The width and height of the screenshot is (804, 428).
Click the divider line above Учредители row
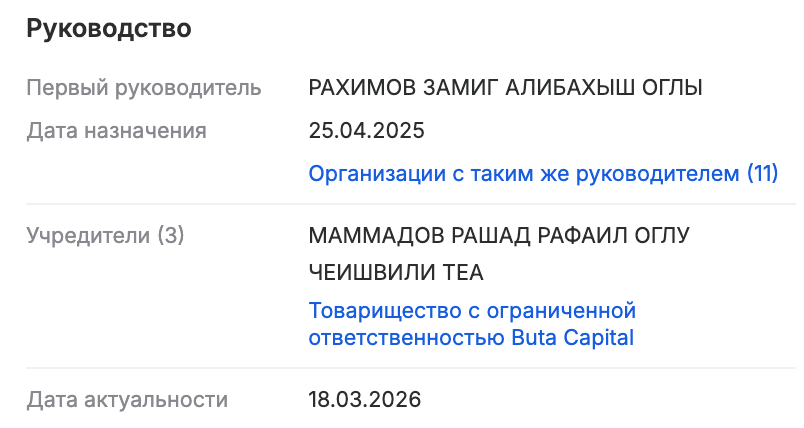pos(402,205)
